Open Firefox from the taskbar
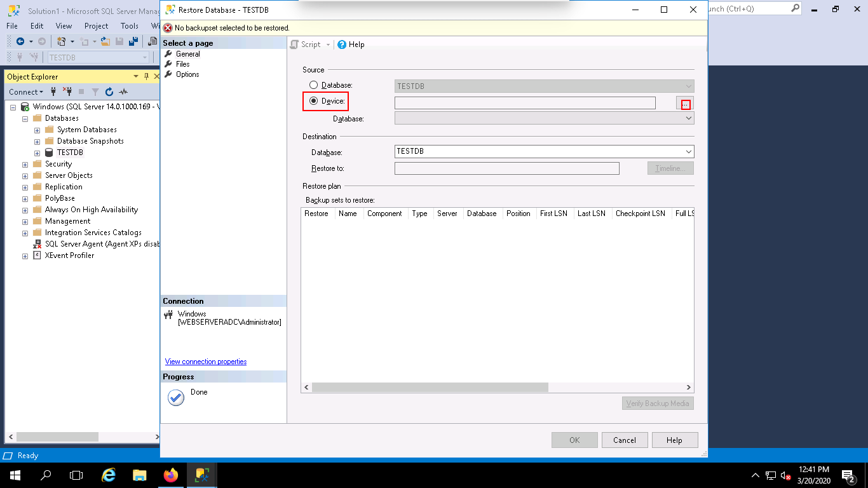Viewport: 868px width, 488px height. 170,475
